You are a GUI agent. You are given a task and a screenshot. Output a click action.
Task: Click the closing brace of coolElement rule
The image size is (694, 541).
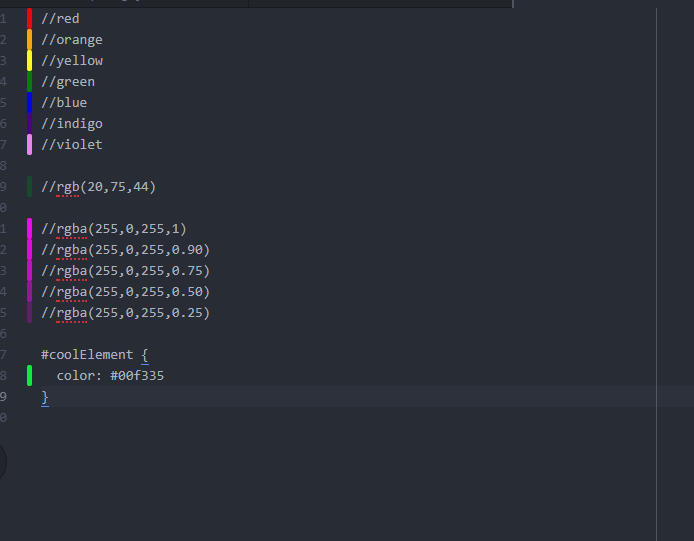[x=45, y=397]
